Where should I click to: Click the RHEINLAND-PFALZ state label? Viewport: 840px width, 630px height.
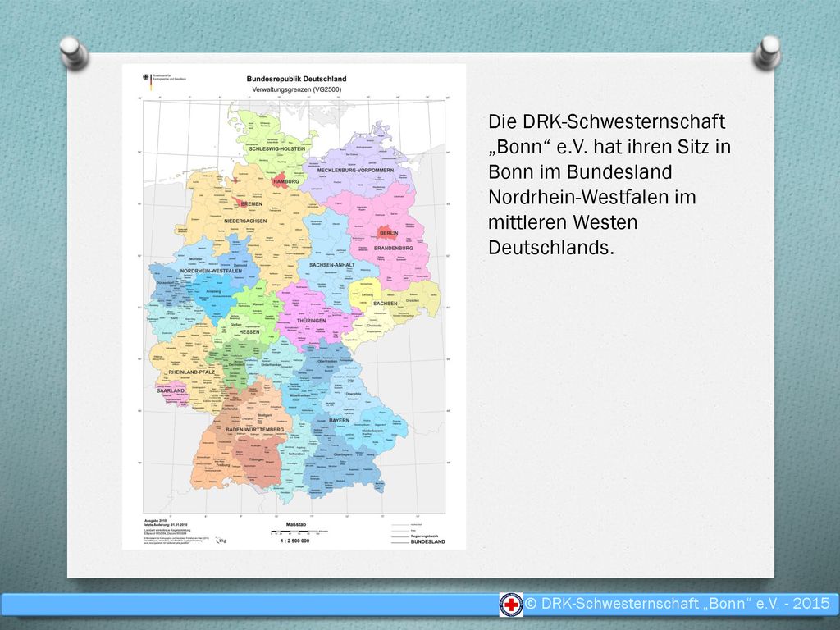click(x=191, y=372)
